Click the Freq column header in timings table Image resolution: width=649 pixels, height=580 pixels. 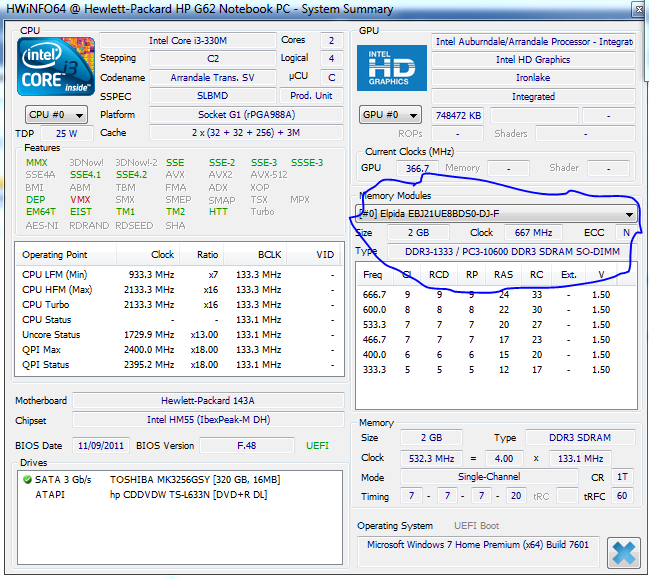373,275
